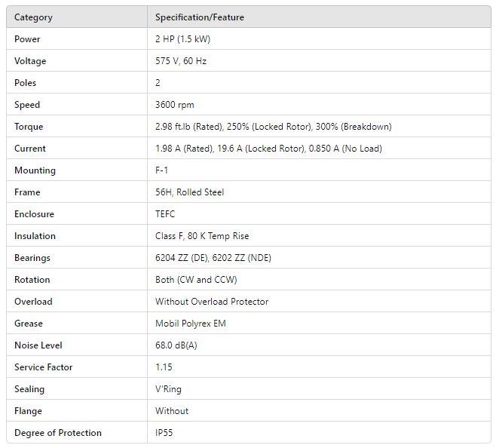Click the IP55 protection rating
496x448 pixels.
pos(165,433)
